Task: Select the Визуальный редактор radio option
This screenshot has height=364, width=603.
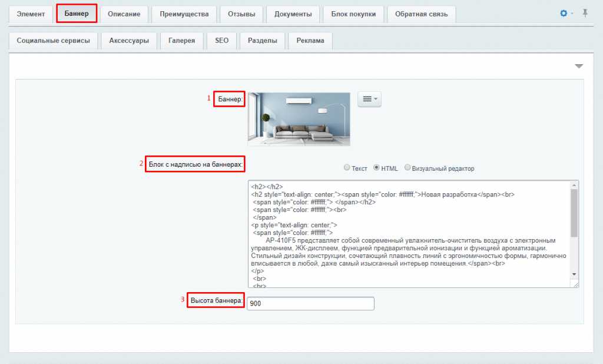Action: [407, 168]
